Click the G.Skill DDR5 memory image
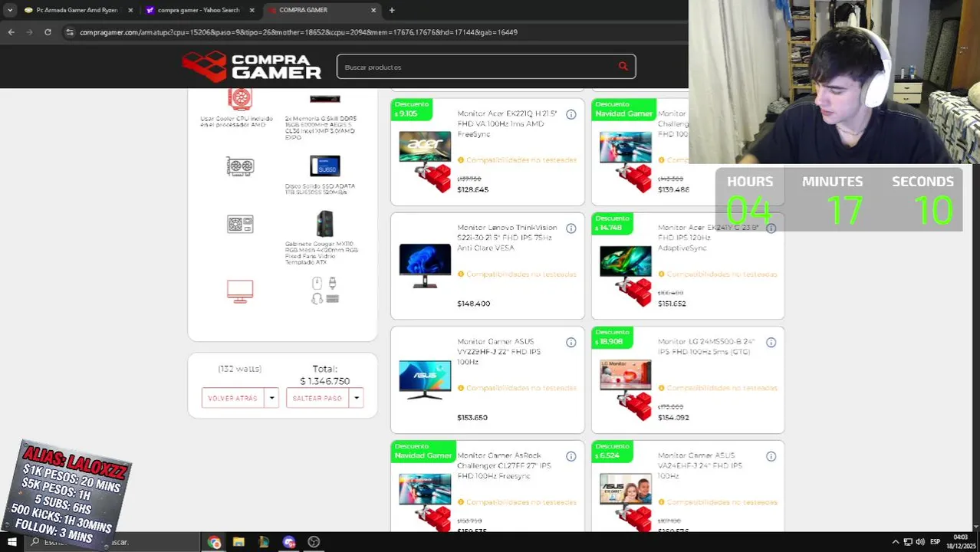Screen dimensions: 980x552 325,99
